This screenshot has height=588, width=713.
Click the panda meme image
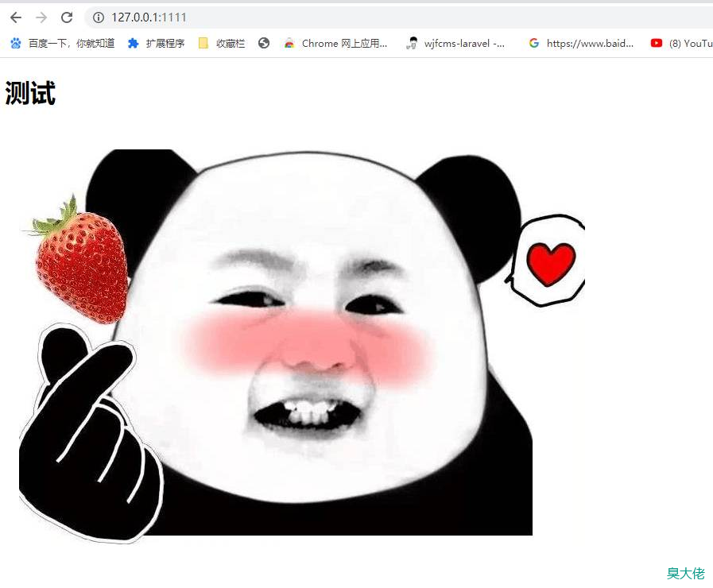(302, 346)
